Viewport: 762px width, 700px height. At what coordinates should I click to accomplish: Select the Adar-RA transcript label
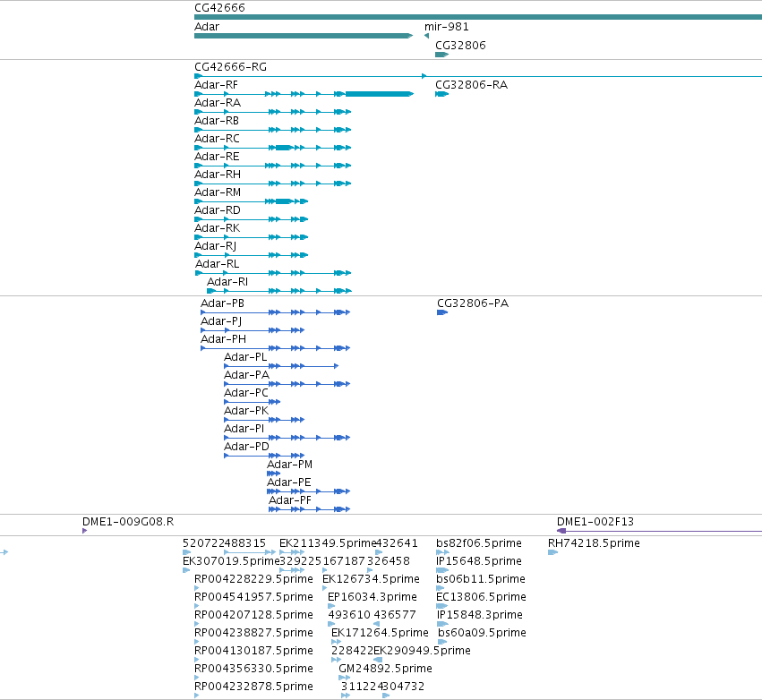point(218,103)
